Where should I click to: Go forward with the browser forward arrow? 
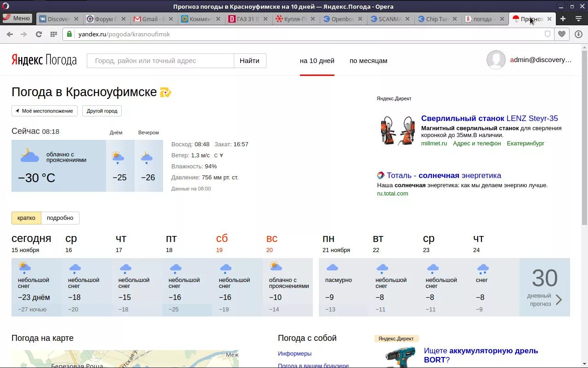tap(24, 34)
